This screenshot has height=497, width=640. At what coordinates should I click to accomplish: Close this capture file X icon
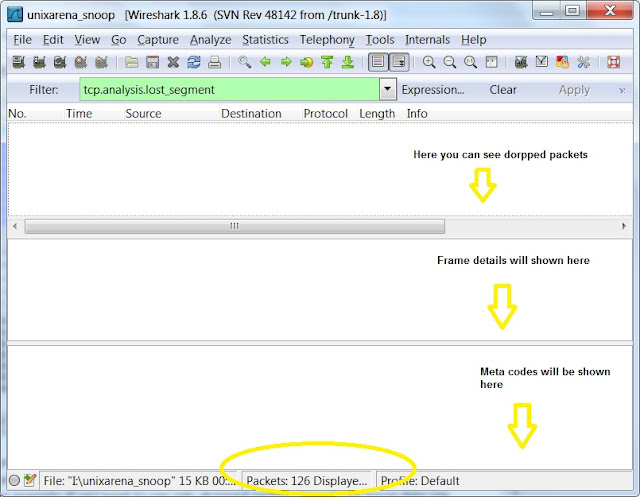[173, 62]
